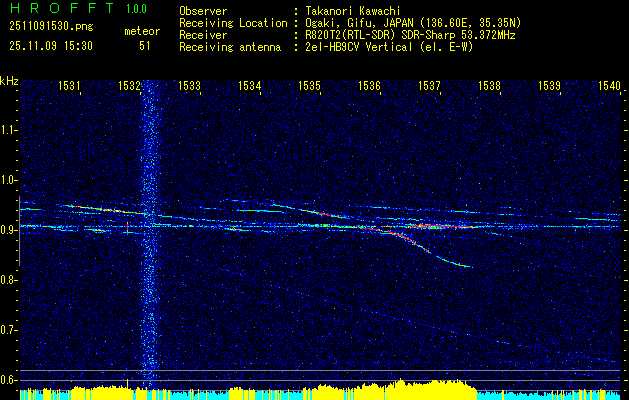
Task: Click the yellow signal level bar under 1537
Action: (429, 392)
